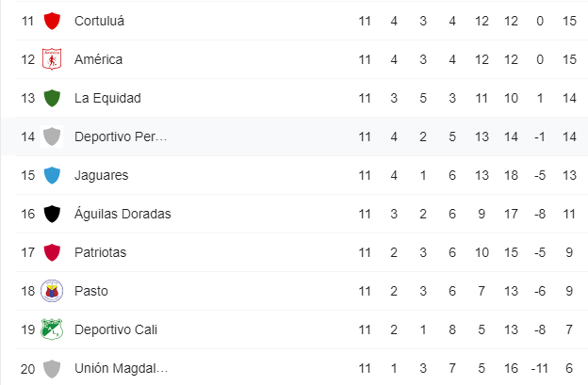
Task: Open the Cortuluá team link
Action: tap(99, 21)
